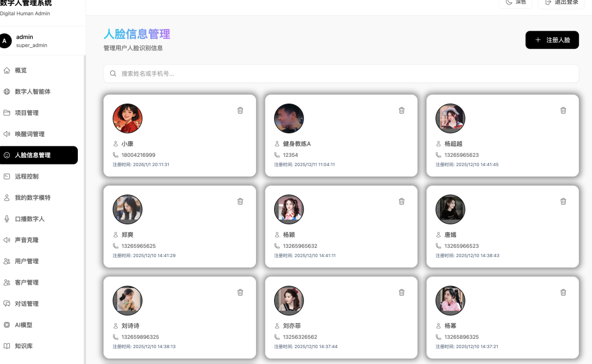The image size is (592, 364).
Task: Delete the 刘亦菲 face card
Action: 402,293
